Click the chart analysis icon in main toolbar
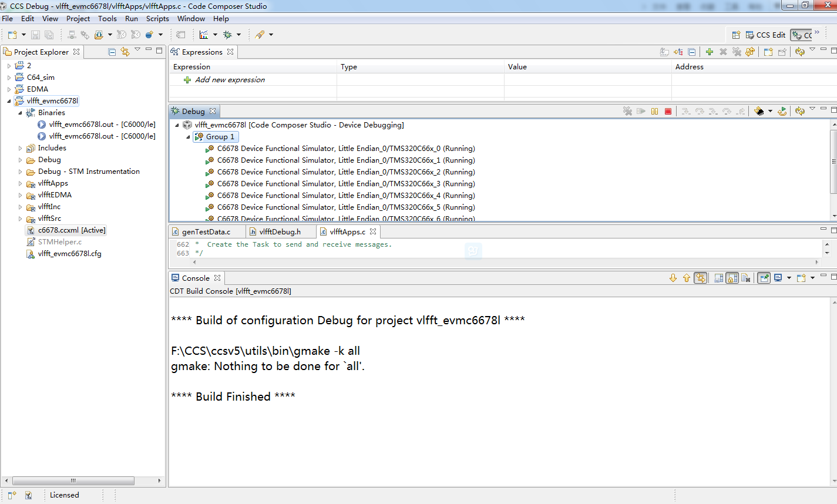The height and width of the screenshot is (504, 837). tap(204, 35)
